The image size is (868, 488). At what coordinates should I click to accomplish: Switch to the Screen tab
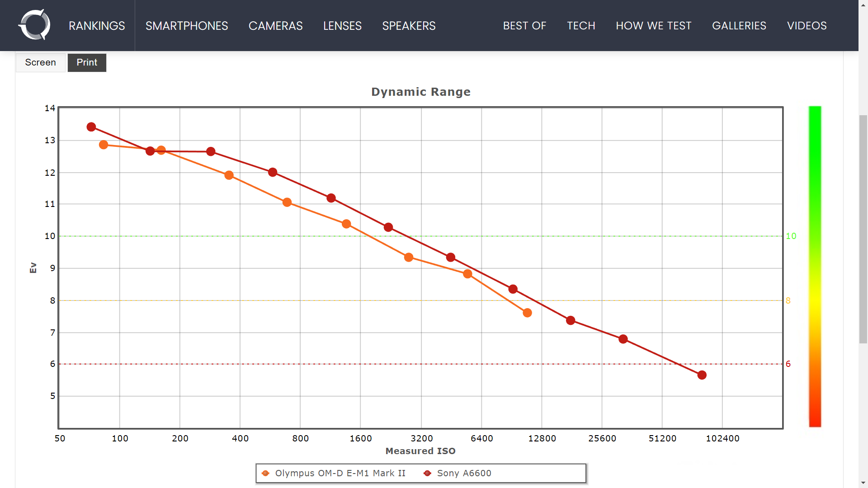pyautogui.click(x=40, y=62)
